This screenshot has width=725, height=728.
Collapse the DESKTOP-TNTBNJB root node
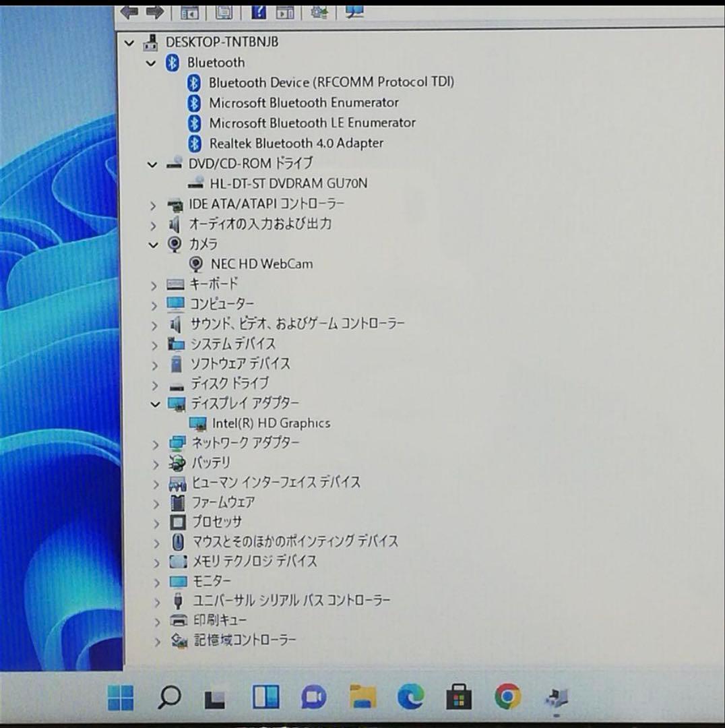(x=129, y=42)
